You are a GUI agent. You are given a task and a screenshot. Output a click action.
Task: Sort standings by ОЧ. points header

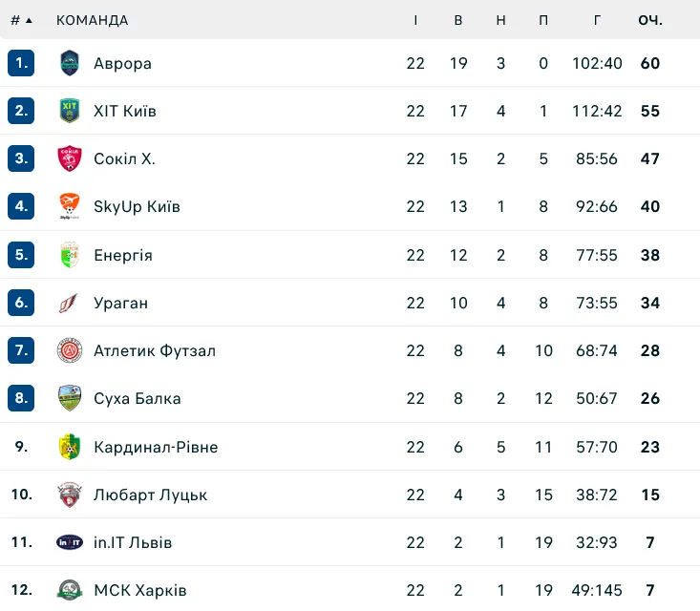[650, 20]
